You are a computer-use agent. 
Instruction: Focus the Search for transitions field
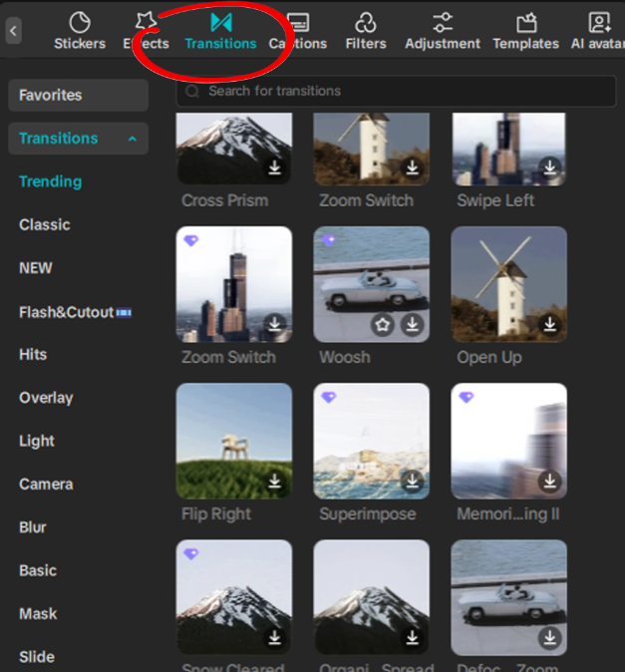click(x=397, y=92)
